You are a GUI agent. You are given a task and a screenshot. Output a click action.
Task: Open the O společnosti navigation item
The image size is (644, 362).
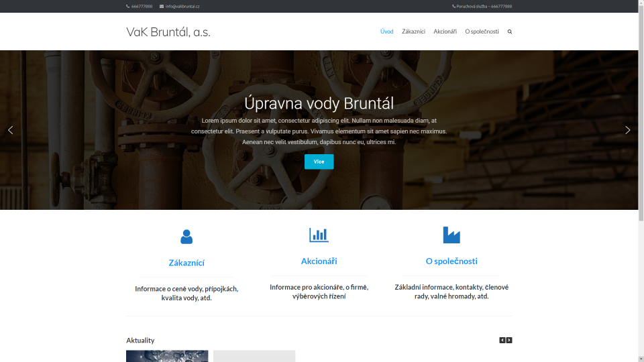[482, 32]
